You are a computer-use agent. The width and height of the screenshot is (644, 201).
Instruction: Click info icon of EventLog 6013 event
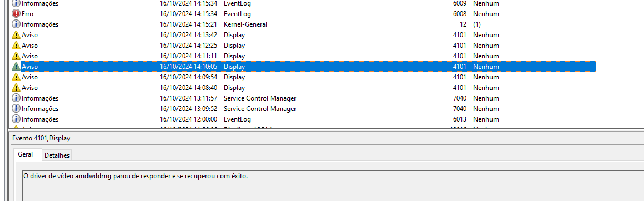click(x=17, y=119)
